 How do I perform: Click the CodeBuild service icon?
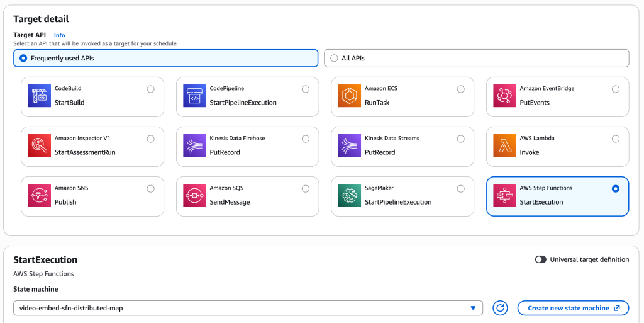click(39, 96)
